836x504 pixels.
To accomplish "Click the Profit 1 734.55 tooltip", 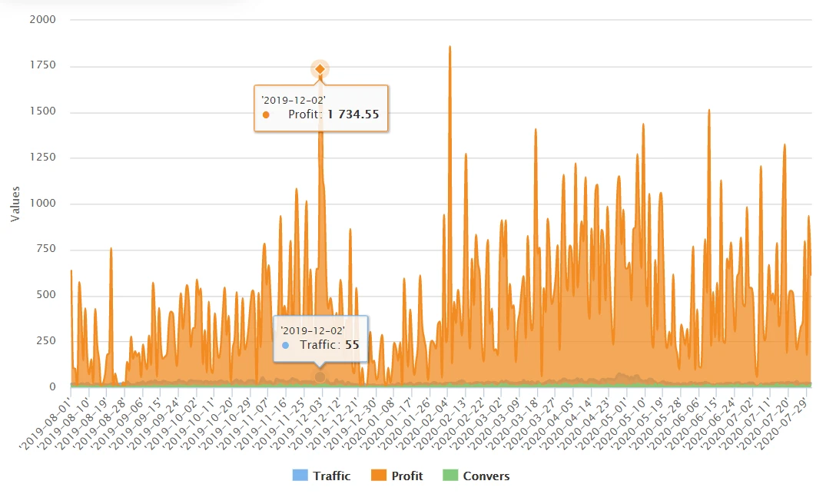I will pos(321,108).
